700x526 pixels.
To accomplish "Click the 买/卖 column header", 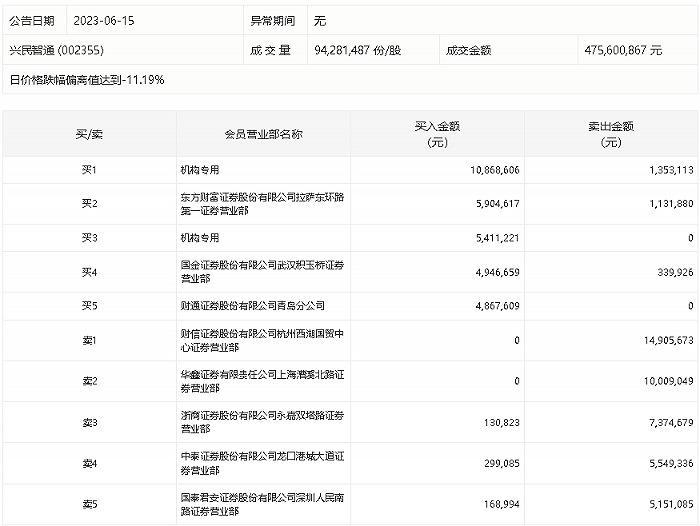I will coord(88,134).
